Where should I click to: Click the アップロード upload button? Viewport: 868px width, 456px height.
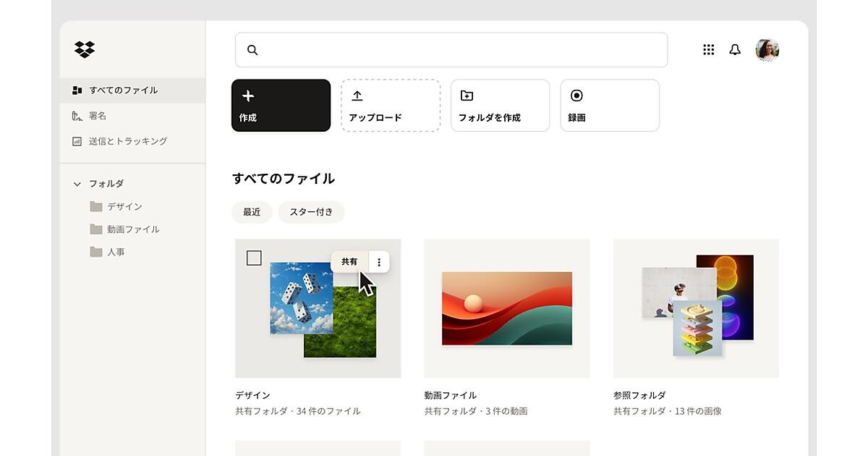(391, 106)
